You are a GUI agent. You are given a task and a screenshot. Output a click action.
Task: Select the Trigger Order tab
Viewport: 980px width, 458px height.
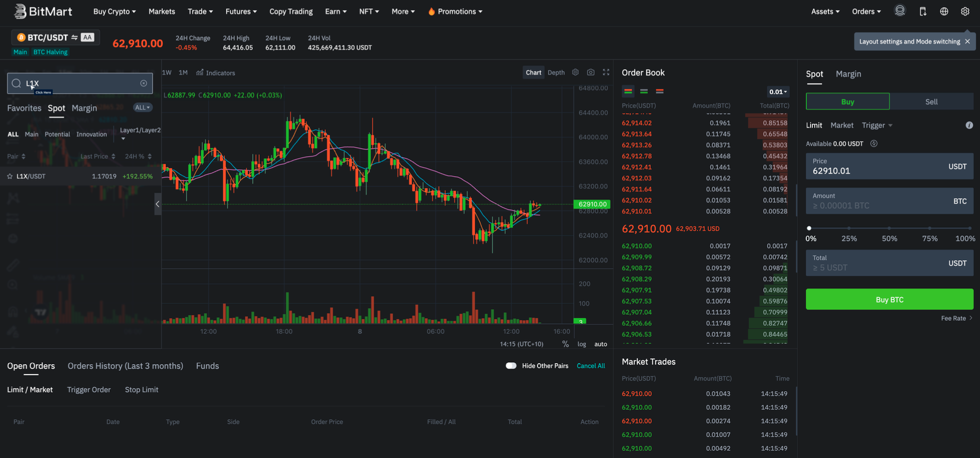(x=89, y=389)
